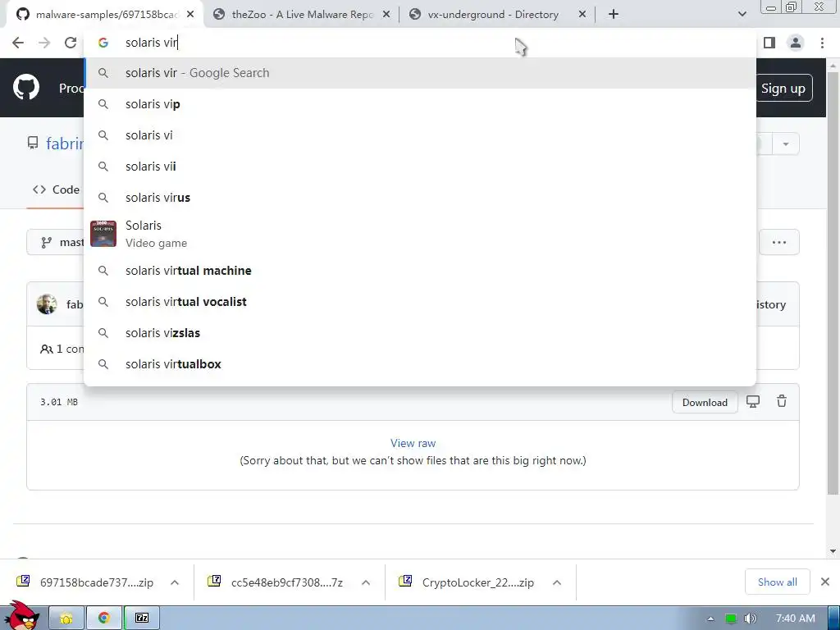Click the GitHub octocat logo
Image resolution: width=840 pixels, height=630 pixels.
pos(26,88)
